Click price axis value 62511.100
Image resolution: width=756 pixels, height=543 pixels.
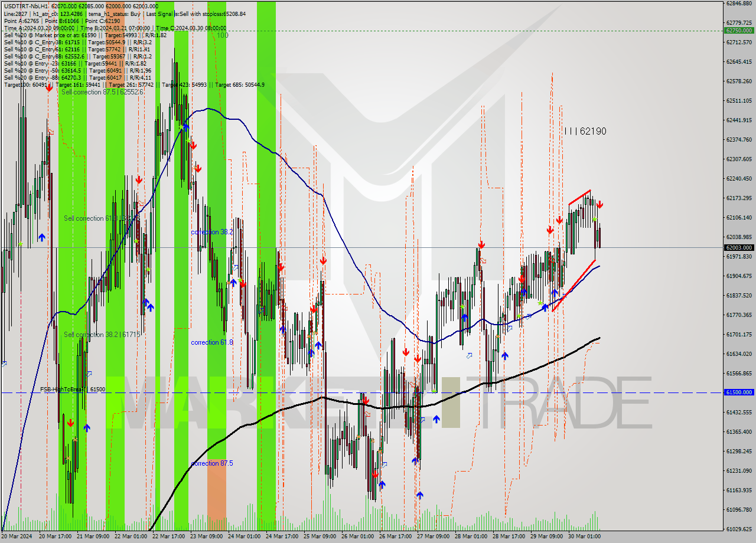tap(739, 100)
